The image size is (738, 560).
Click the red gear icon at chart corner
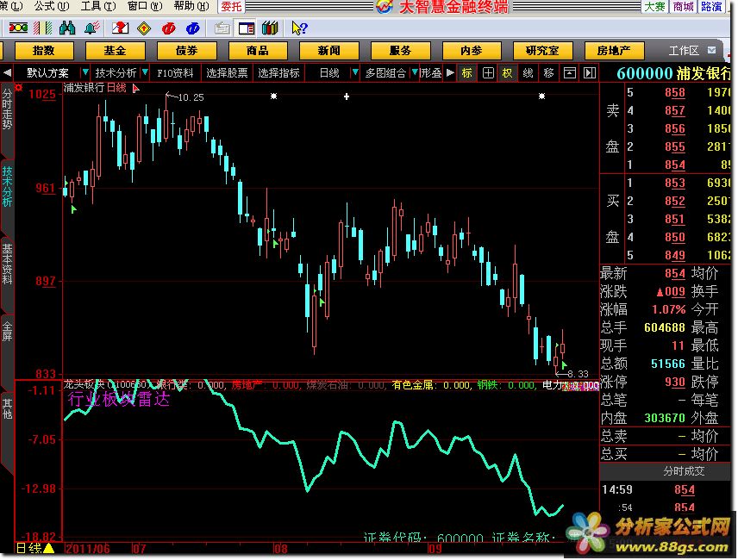19,88
